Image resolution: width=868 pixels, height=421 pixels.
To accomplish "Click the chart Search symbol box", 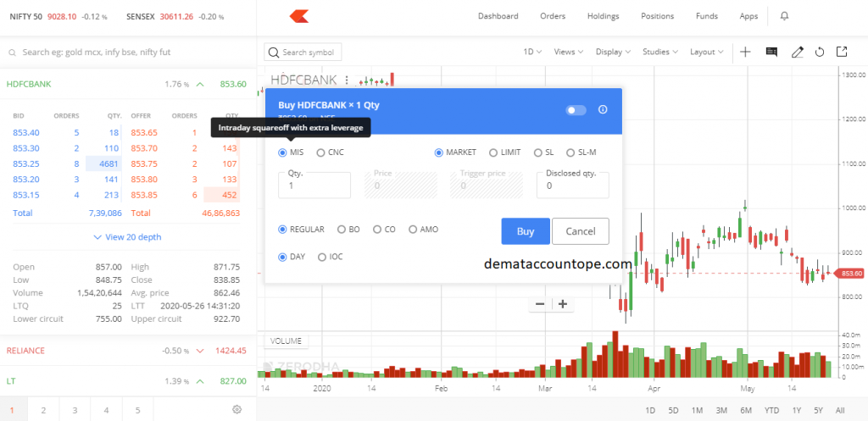I will click(x=303, y=52).
